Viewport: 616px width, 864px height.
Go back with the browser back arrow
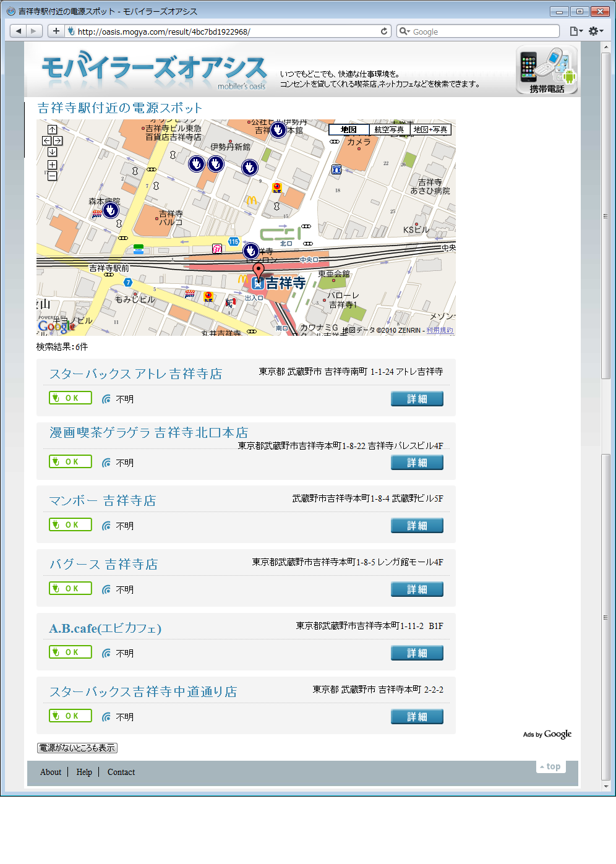[x=18, y=31]
